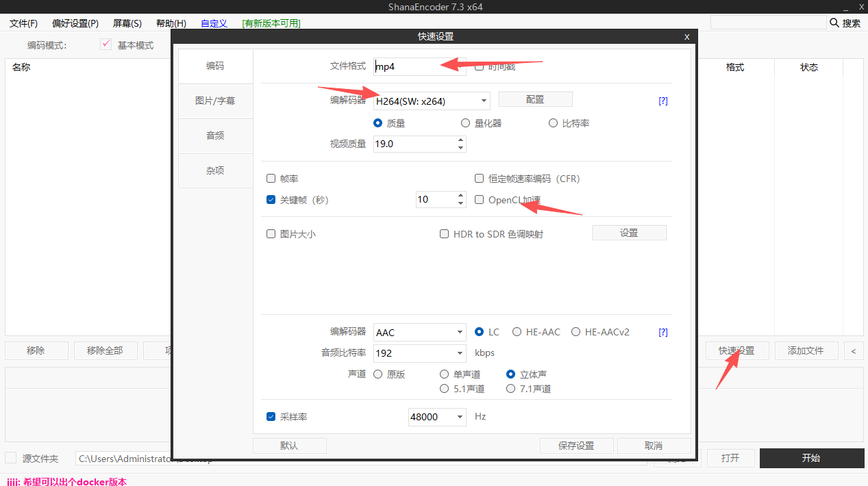The height and width of the screenshot is (486, 868).
Task: Enable the 帧率 checkbox
Action: (271, 178)
